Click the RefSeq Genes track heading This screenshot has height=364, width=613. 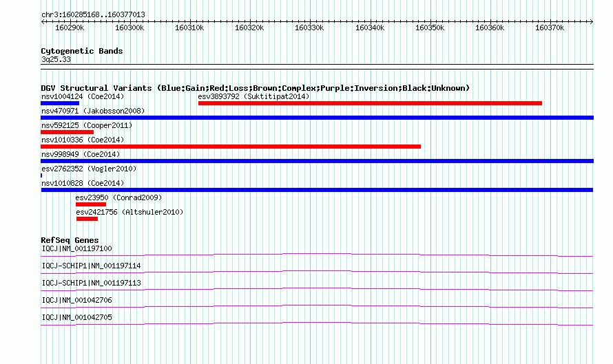click(x=70, y=240)
